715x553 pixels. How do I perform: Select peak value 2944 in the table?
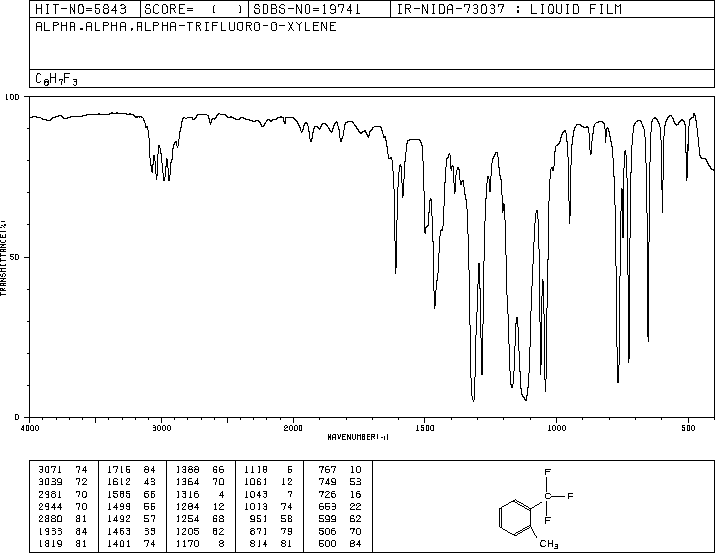point(50,506)
